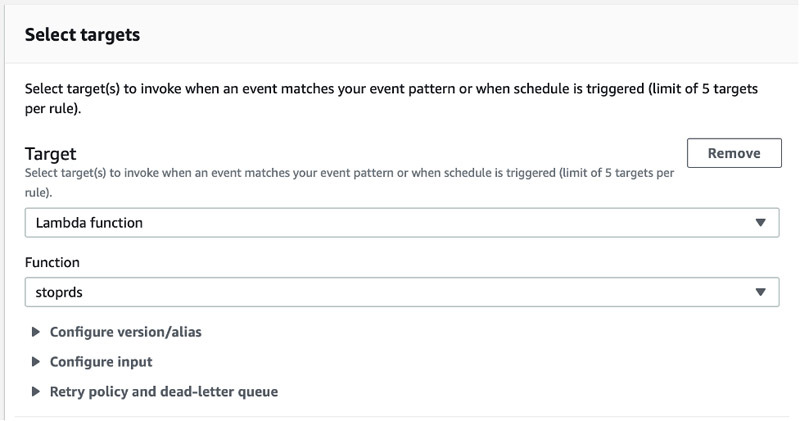Click the Remove button
The image size is (800, 421).
click(734, 153)
